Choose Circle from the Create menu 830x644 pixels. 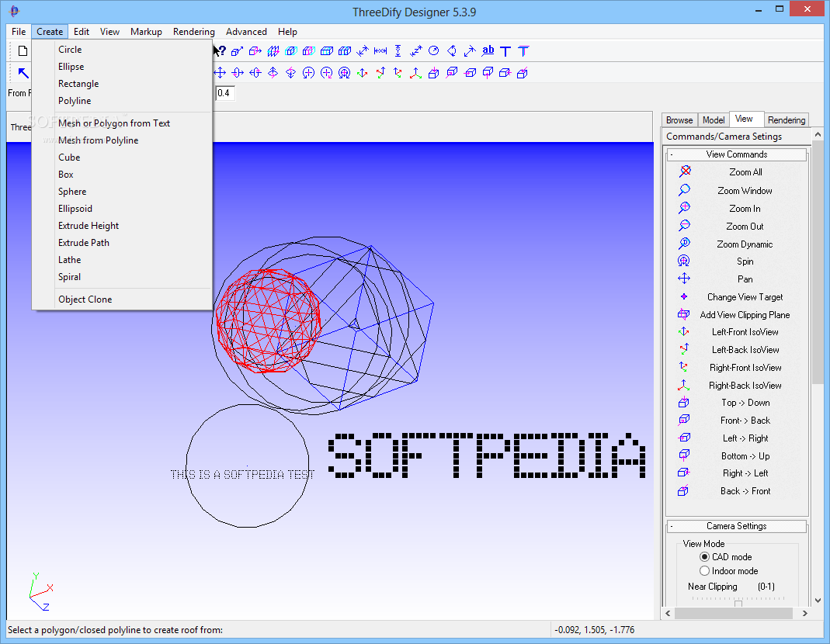point(70,49)
